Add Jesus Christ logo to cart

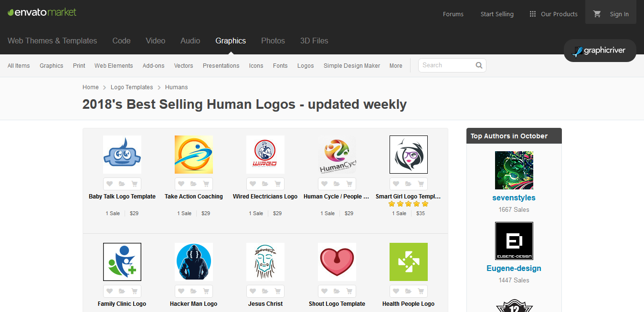tap(278, 291)
